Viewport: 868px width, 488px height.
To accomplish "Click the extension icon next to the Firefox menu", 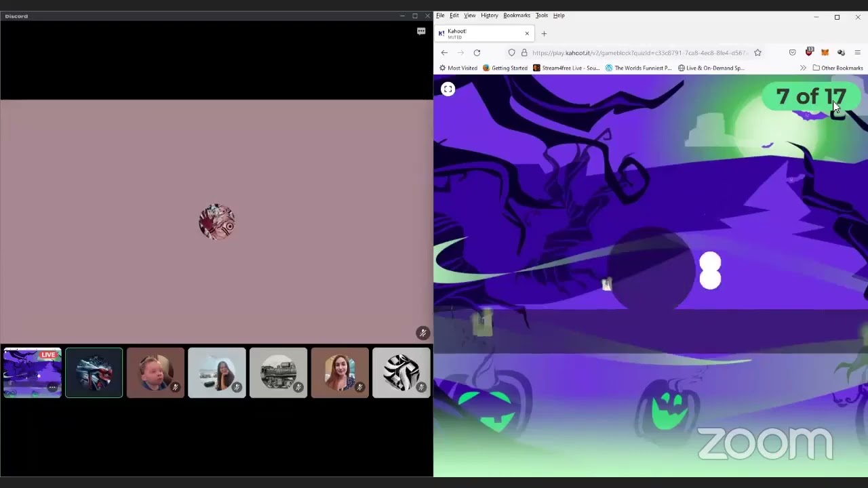I will point(841,53).
